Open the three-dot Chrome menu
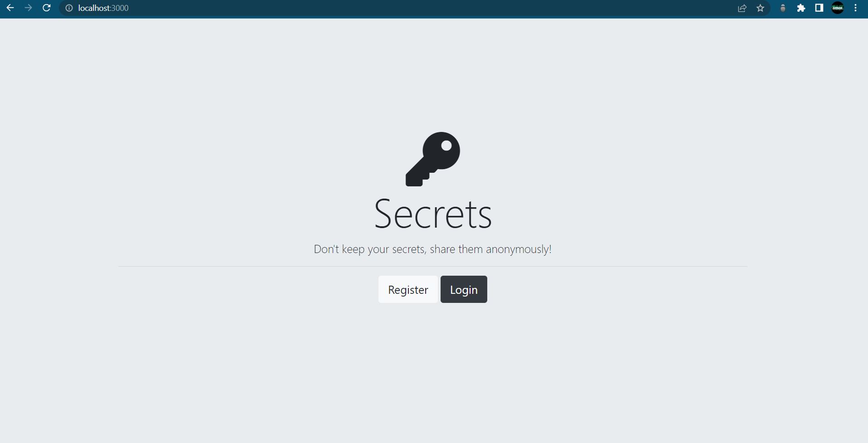 (855, 8)
